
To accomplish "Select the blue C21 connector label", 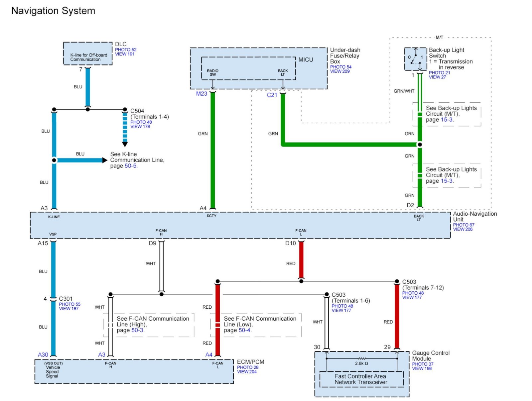I will (x=272, y=95).
